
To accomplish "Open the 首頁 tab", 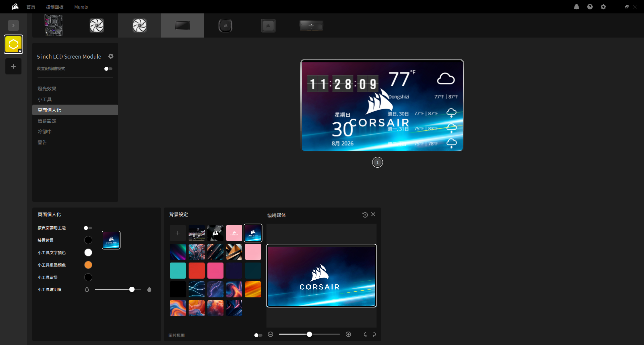I will 31,7.
